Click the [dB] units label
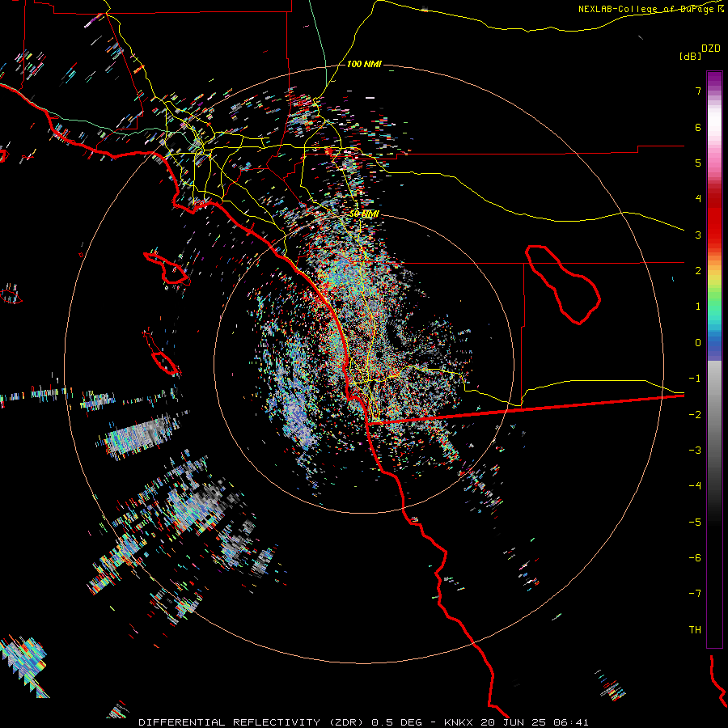 (x=690, y=56)
